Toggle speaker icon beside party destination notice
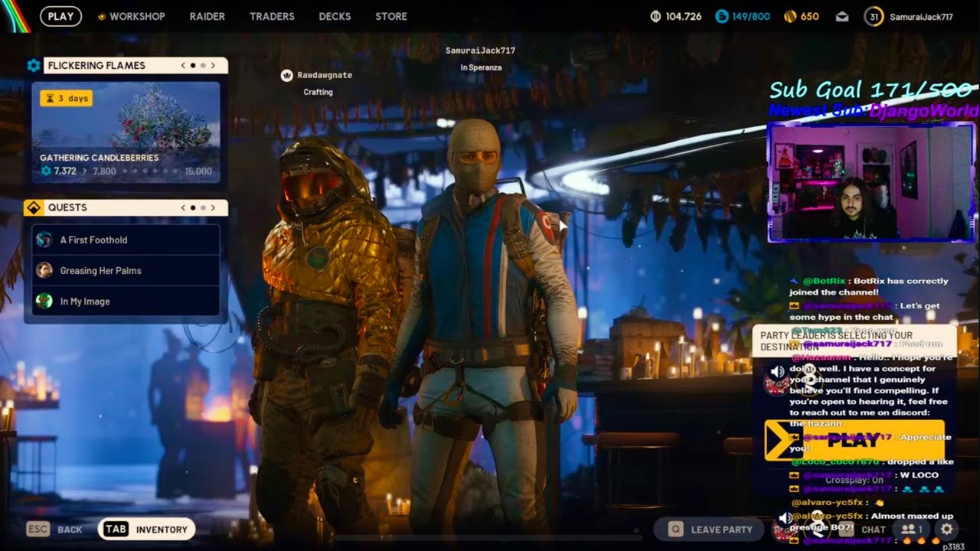 [x=777, y=371]
